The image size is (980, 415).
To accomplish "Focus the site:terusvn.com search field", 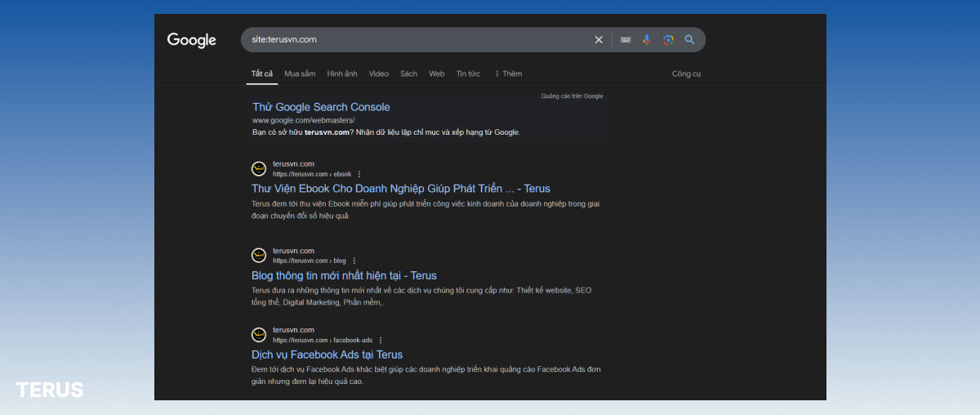I will [x=416, y=39].
